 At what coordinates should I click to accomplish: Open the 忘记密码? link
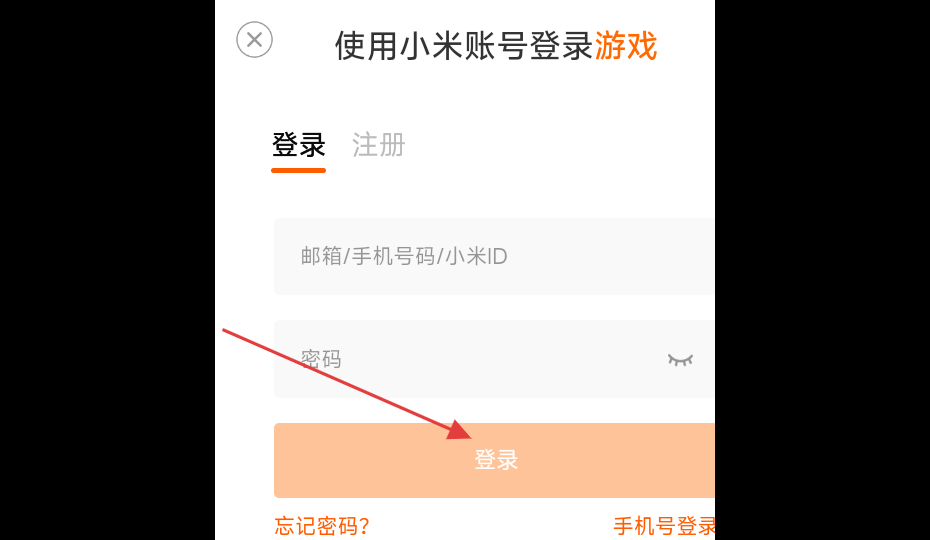click(322, 526)
